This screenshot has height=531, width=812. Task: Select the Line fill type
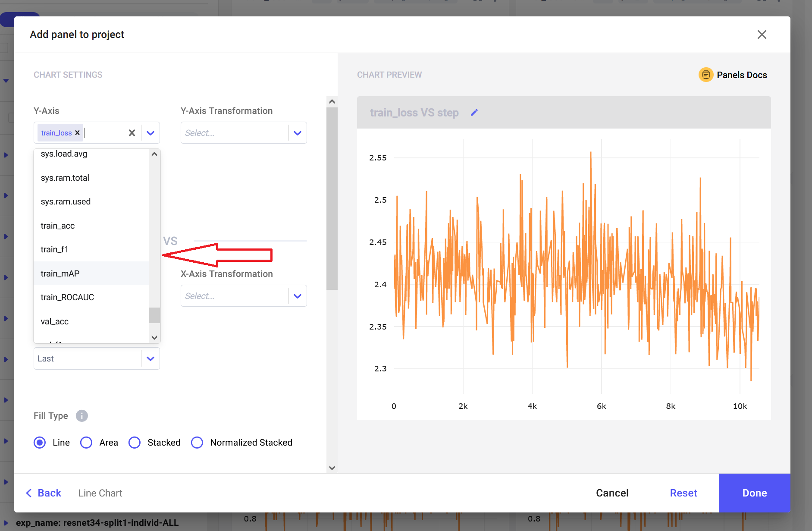pos(40,443)
